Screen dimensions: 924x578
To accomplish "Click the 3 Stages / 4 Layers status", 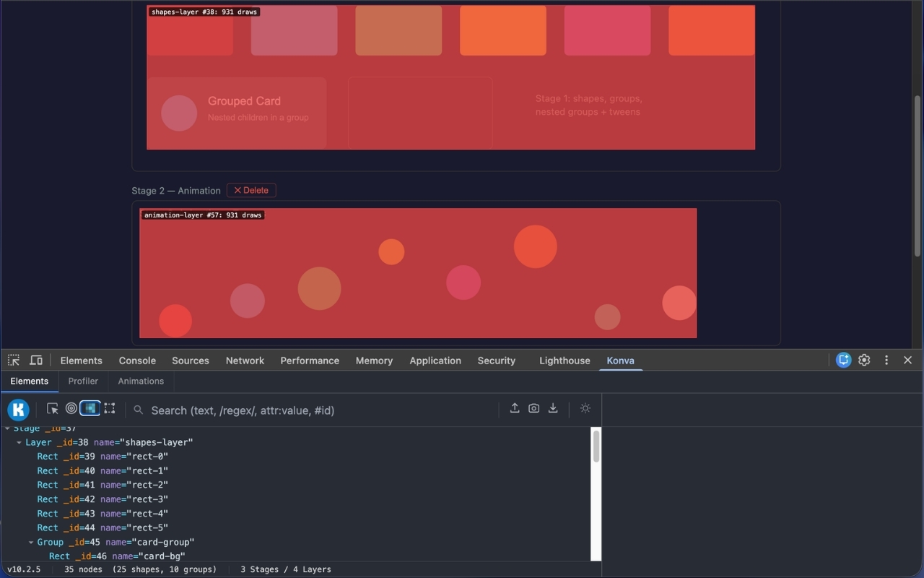I will click(286, 569).
